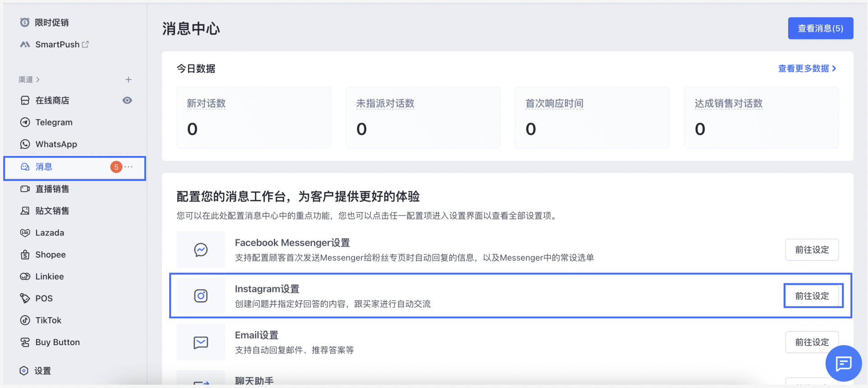Expand the 渠道 section chevron
Image resolution: width=868 pixels, height=388 pixels.
pos(38,79)
